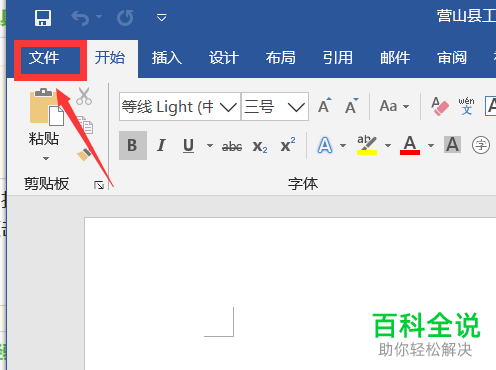
Task: Click the Decrease Font Size icon
Action: coord(352,106)
